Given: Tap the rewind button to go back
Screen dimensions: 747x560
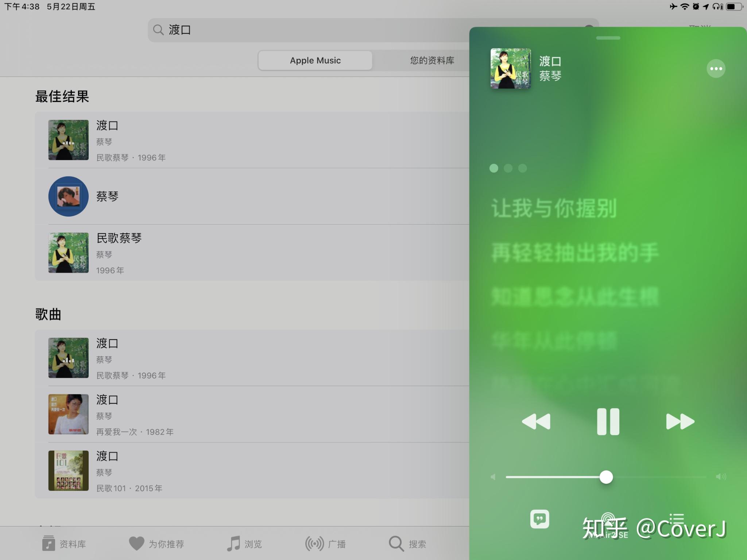Looking at the screenshot, I should coord(534,422).
